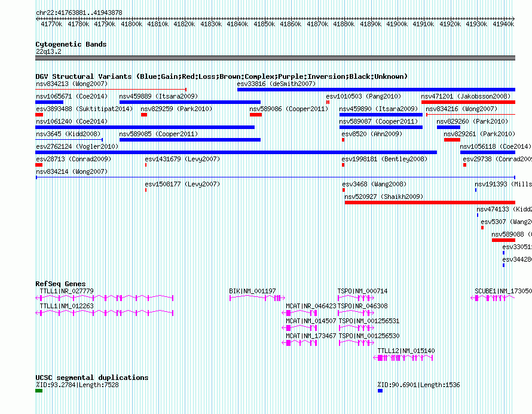This screenshot has height=414, width=532.
Task: Open the nsv829260 (Park2010) variant label
Action: (x=472, y=121)
